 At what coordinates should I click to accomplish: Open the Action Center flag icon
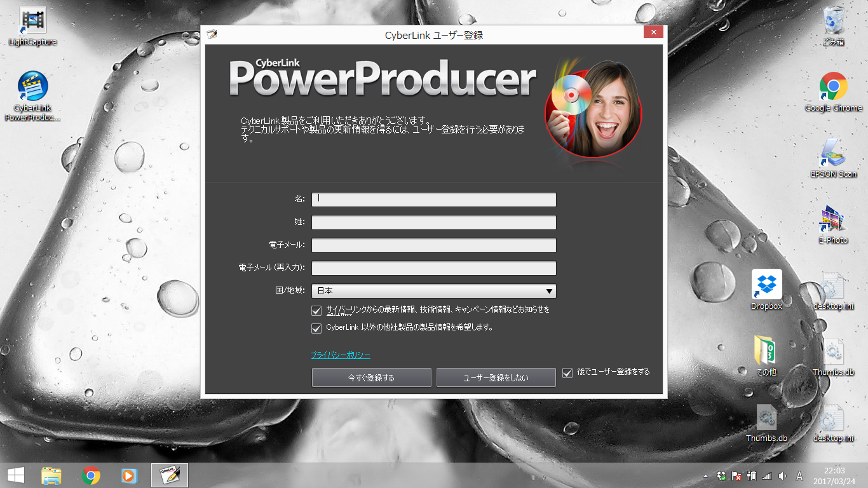tap(737, 476)
